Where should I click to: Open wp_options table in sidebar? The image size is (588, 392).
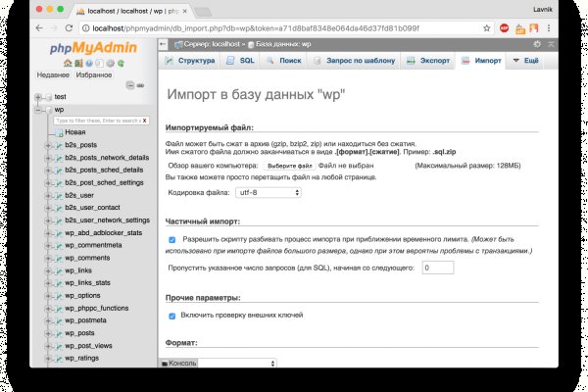click(x=82, y=295)
